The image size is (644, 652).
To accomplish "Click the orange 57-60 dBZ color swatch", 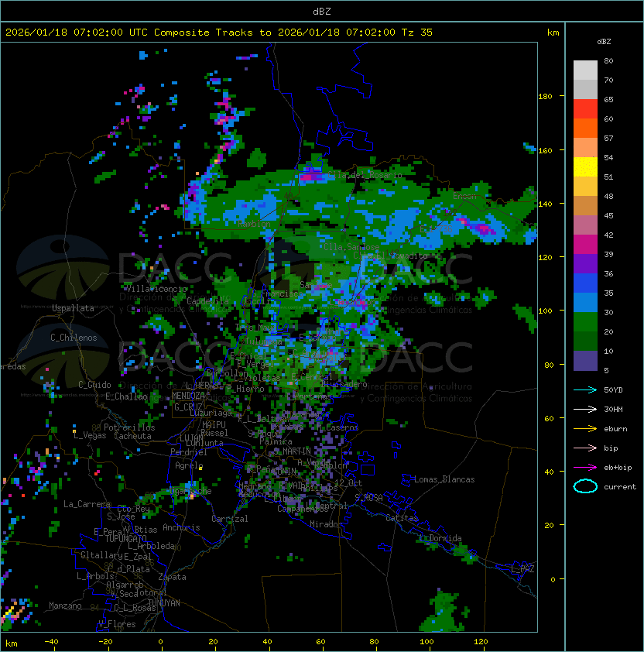I will [x=585, y=128].
